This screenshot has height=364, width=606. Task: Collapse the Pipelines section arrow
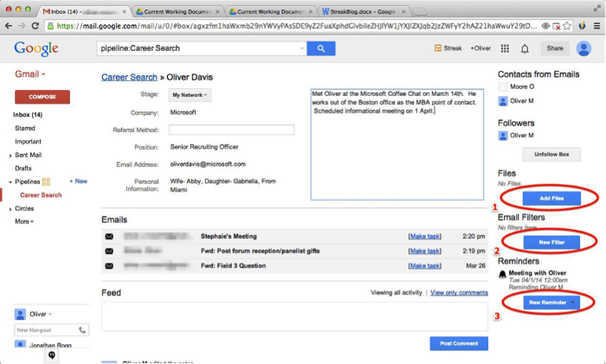click(x=10, y=182)
